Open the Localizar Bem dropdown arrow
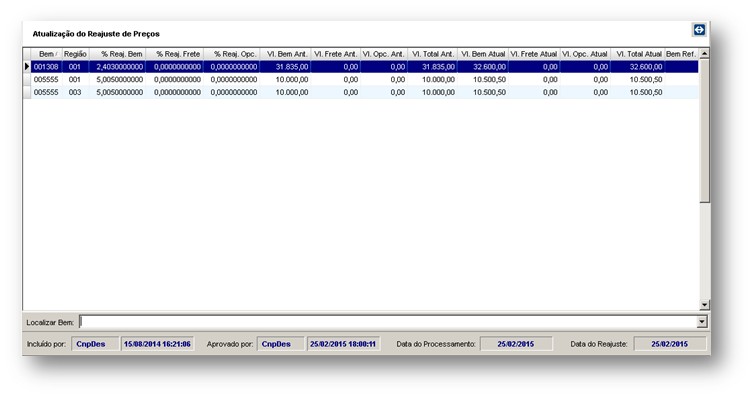This screenshot has height=398, width=753. (x=702, y=322)
